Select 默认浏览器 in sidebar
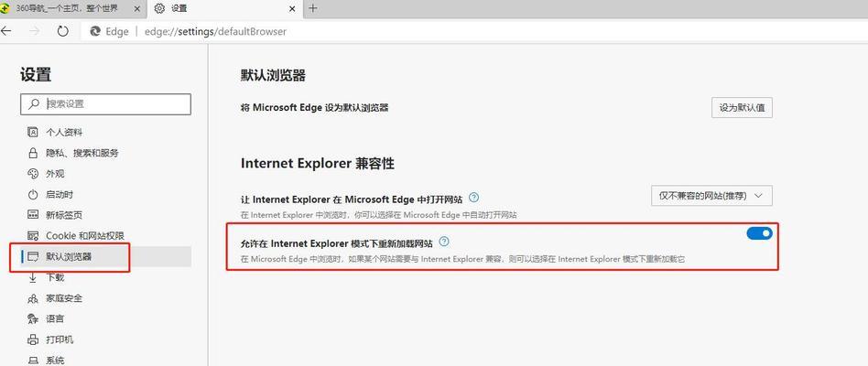Screen dimensions: 868x366 pyautogui.click(x=105, y=256)
